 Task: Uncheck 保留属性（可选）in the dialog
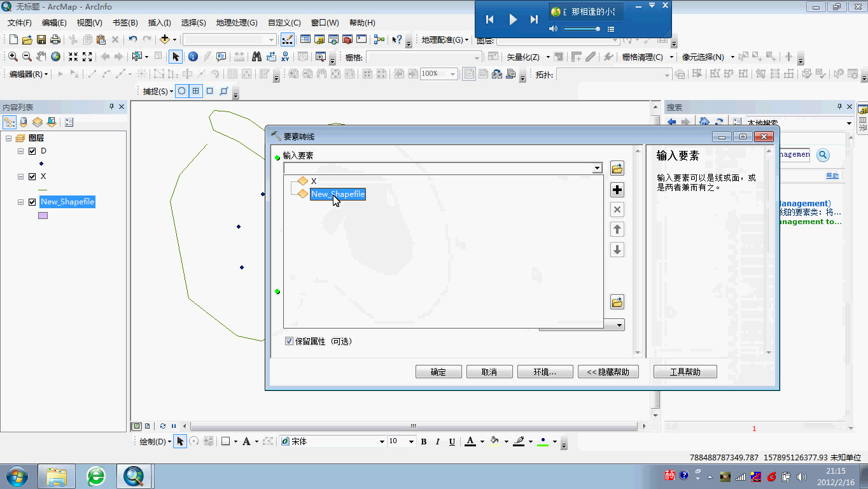pos(290,341)
